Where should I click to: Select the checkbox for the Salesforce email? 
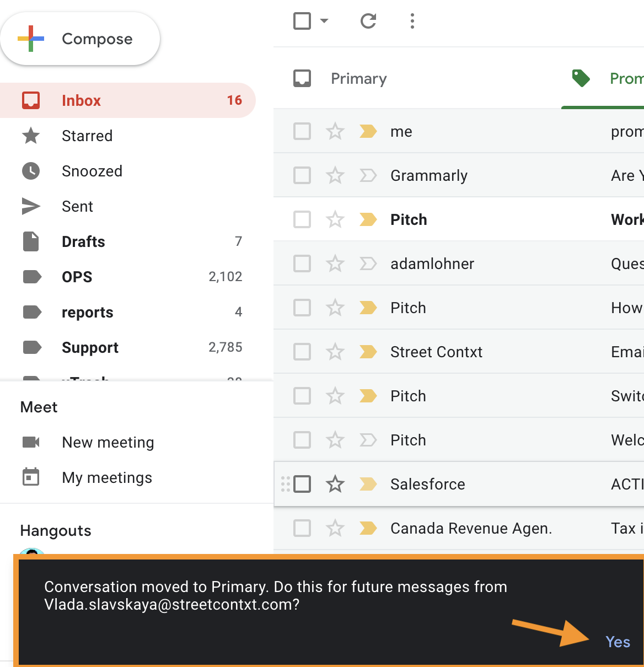click(x=302, y=484)
